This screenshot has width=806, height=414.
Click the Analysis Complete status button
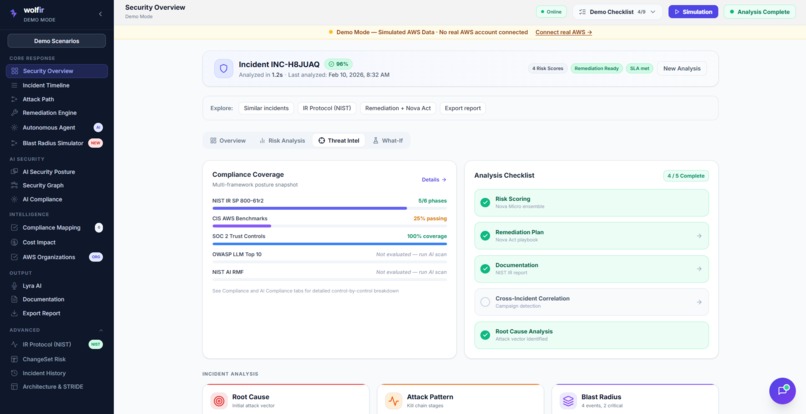pos(759,12)
